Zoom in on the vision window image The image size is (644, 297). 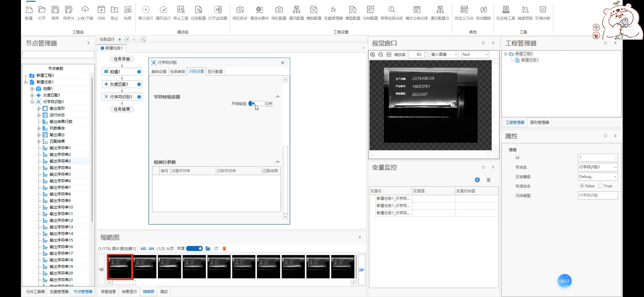(x=373, y=55)
